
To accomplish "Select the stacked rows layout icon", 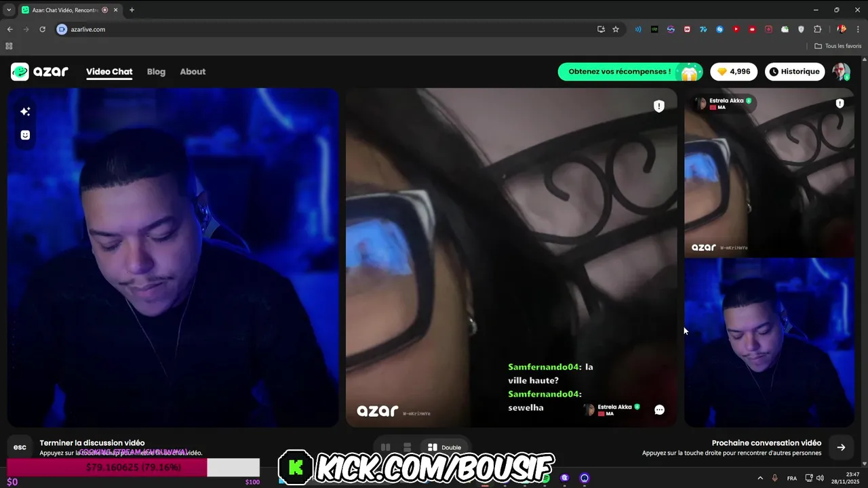I will tap(407, 447).
